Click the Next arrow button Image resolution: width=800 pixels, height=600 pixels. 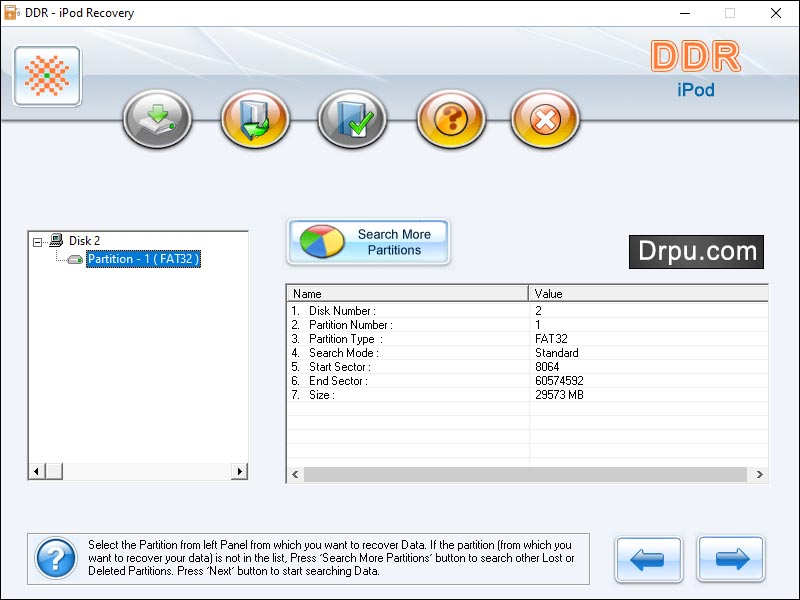pyautogui.click(x=731, y=559)
